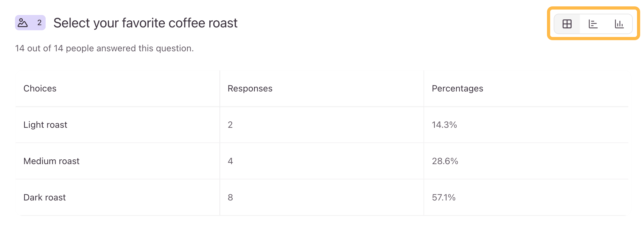Select the question title Select your favorite coffee roast
The image size is (644, 232).
[x=146, y=23]
